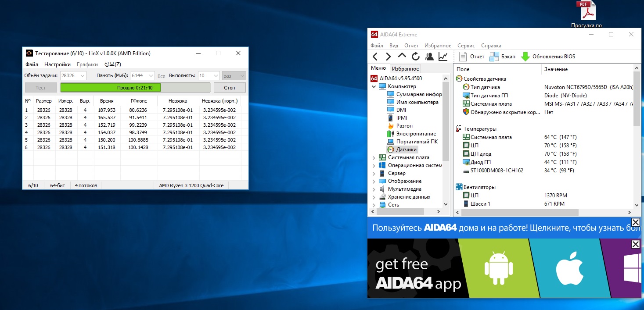The height and width of the screenshot is (310, 644).
Task: Select IPMI tree item
Action: tap(397, 118)
